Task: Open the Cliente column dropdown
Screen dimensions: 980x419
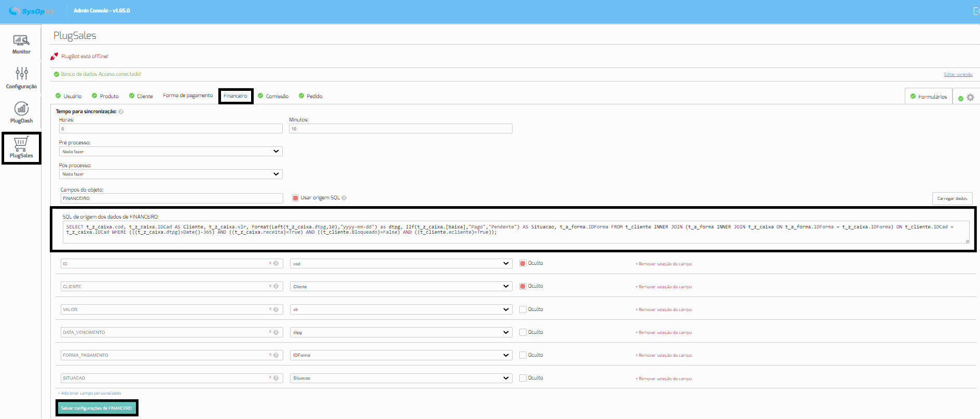Action: coord(401,287)
